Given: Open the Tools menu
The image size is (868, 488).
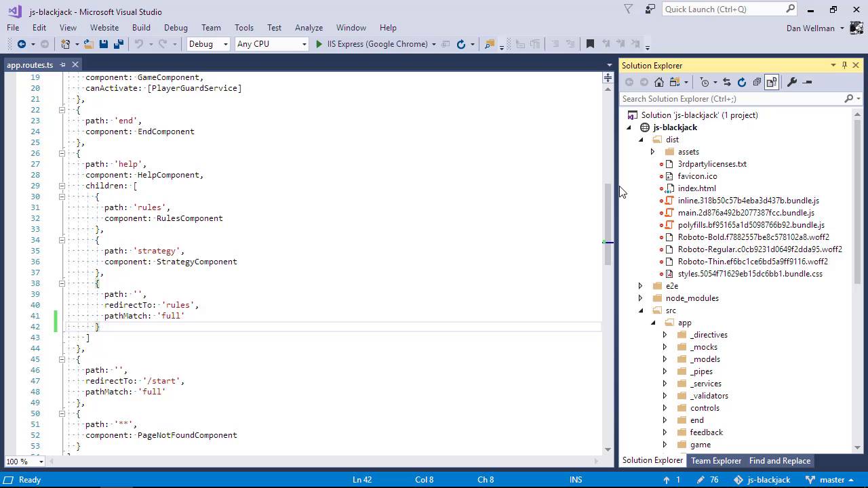Looking at the screenshot, I should [x=244, y=28].
